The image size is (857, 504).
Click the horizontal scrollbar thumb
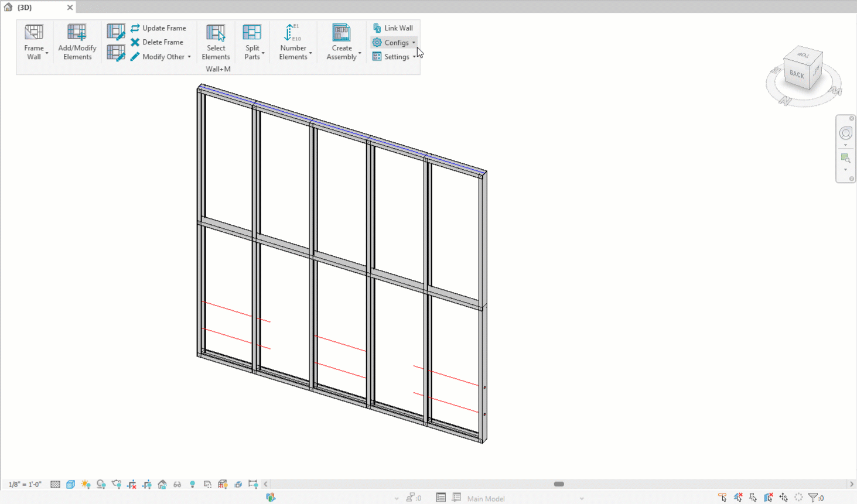point(559,484)
